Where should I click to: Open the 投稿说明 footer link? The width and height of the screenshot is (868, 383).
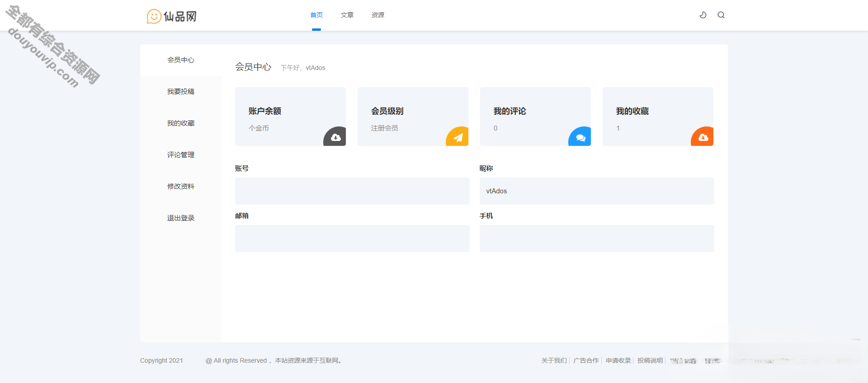[x=650, y=360]
